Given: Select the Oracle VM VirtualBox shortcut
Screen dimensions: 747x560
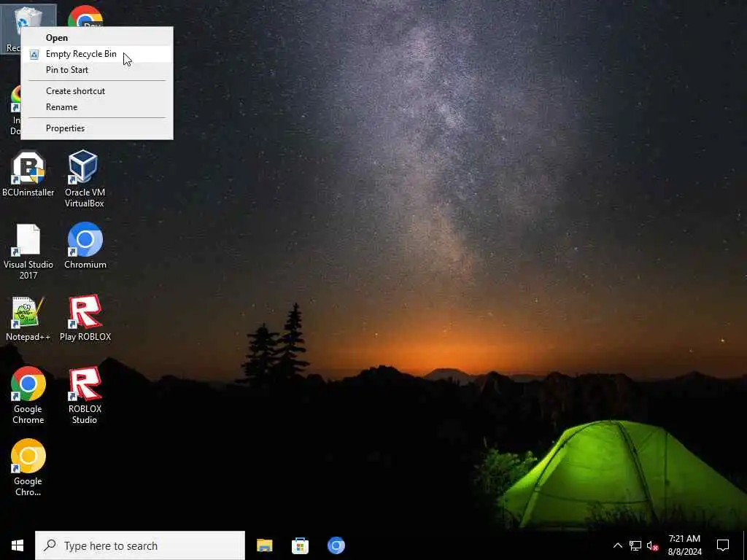Looking at the screenshot, I should [85, 179].
